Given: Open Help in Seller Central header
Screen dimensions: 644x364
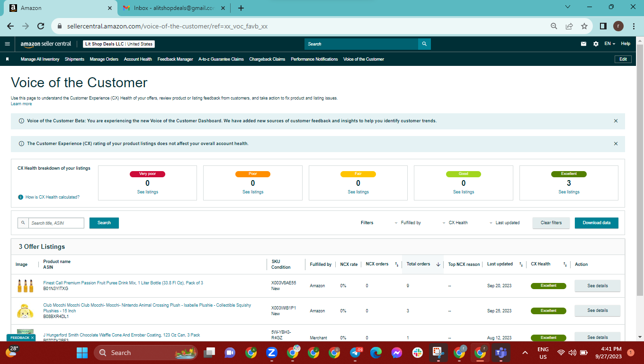Looking at the screenshot, I should point(626,44).
